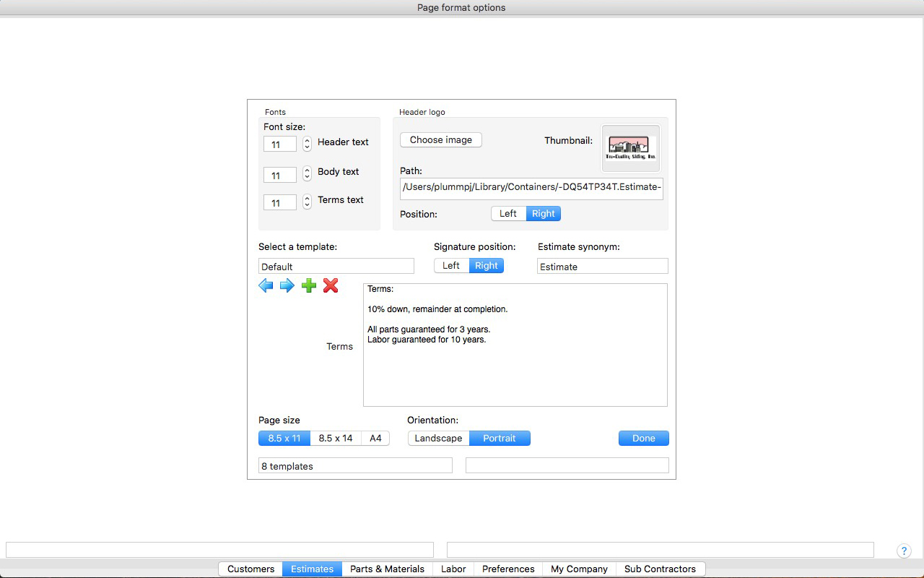Image resolution: width=924 pixels, height=578 pixels.
Task: Click the help question mark icon
Action: click(904, 551)
